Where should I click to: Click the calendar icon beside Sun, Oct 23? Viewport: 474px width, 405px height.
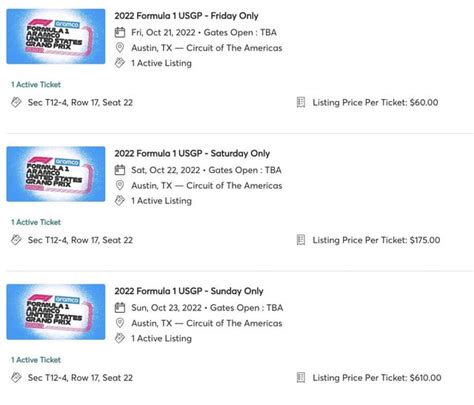click(120, 308)
